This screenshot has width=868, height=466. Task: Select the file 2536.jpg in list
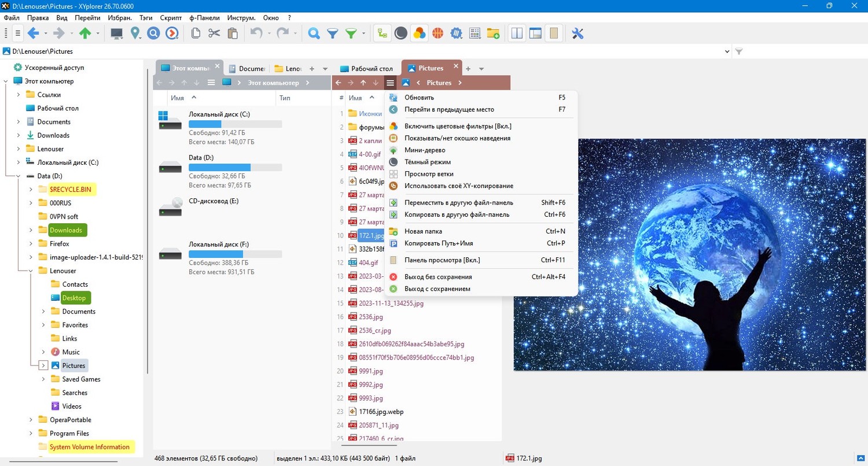[x=371, y=317]
